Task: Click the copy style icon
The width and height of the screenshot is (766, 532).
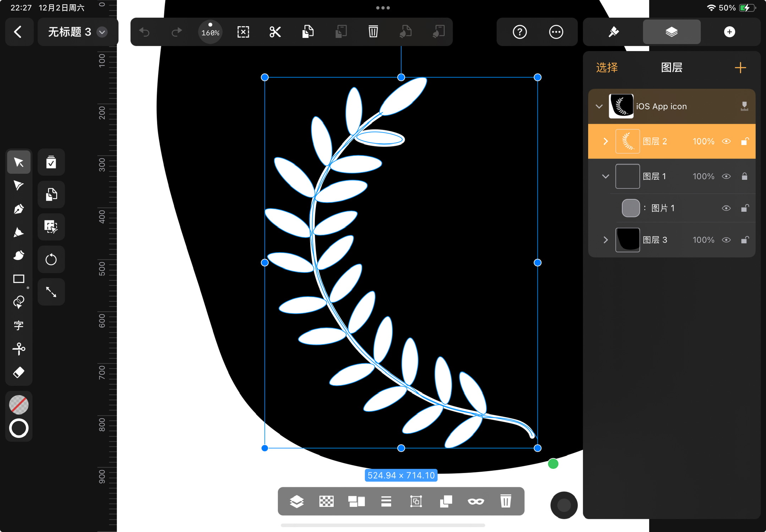Action: point(406,32)
